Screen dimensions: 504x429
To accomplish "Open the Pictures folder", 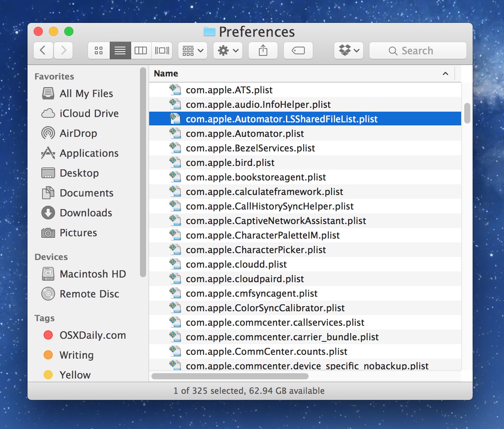I will [78, 232].
